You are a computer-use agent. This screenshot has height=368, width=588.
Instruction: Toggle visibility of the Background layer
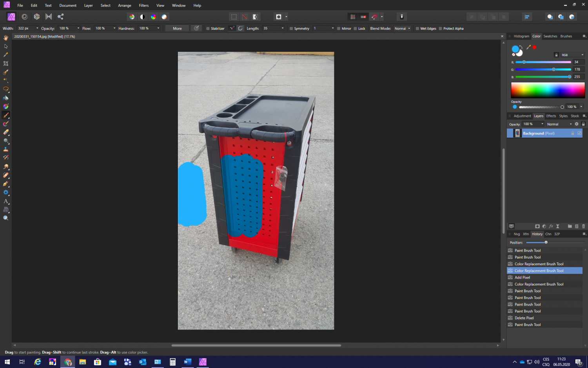click(579, 133)
